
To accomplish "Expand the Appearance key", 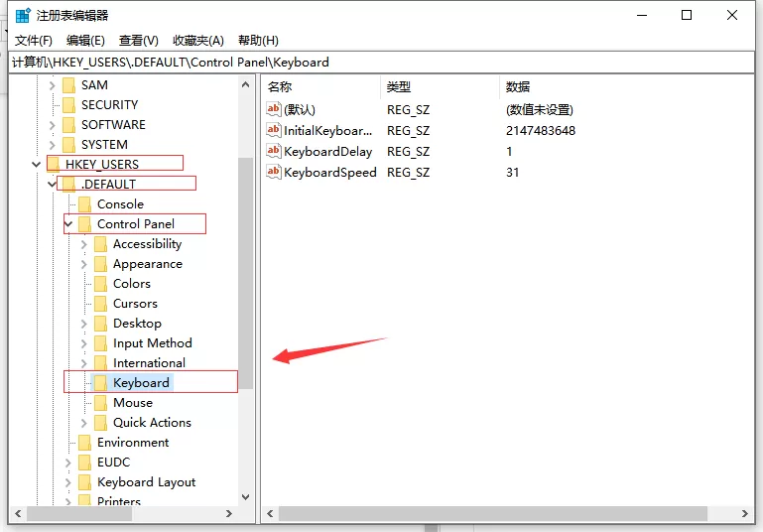I will pos(83,264).
